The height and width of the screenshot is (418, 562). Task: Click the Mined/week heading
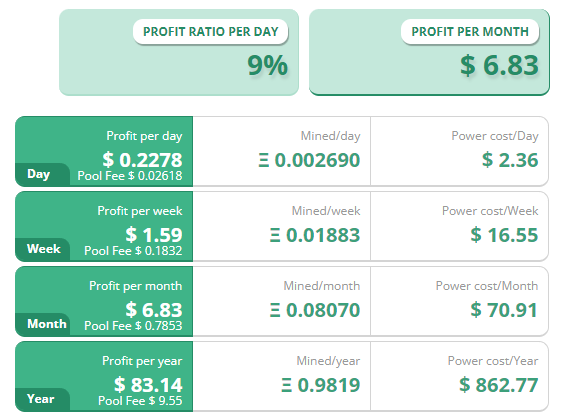click(x=326, y=211)
